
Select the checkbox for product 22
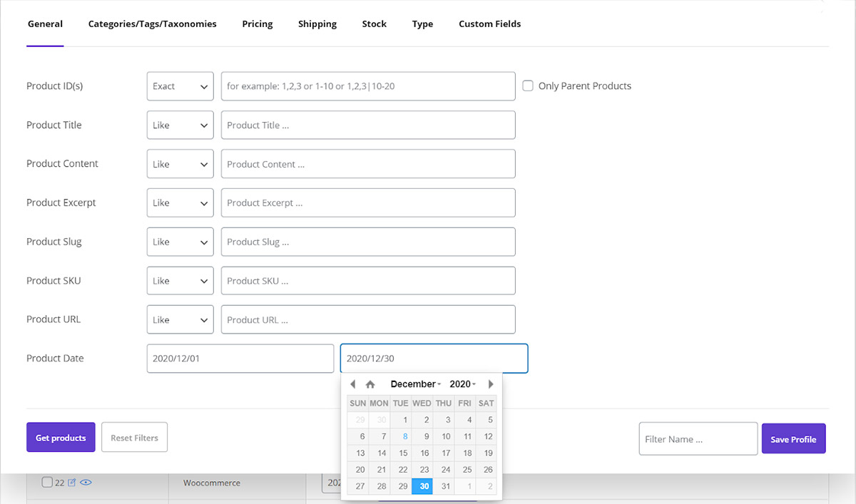click(47, 483)
